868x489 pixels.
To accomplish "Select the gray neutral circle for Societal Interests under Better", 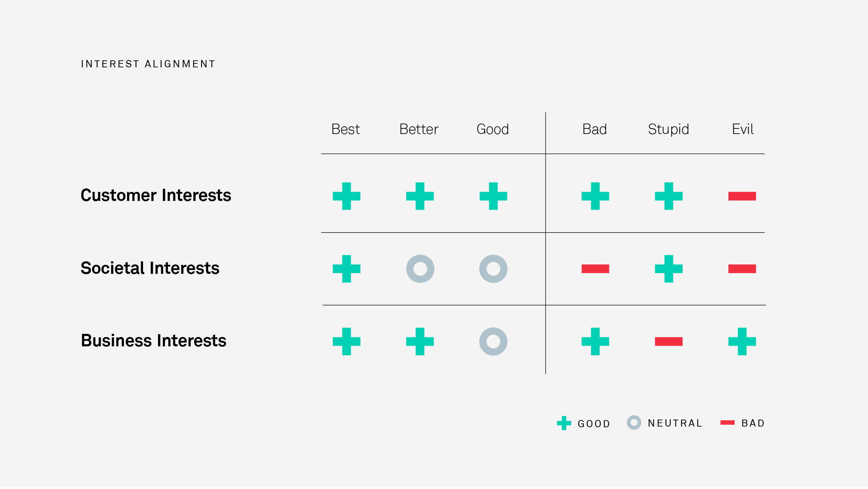I will click(x=420, y=269).
